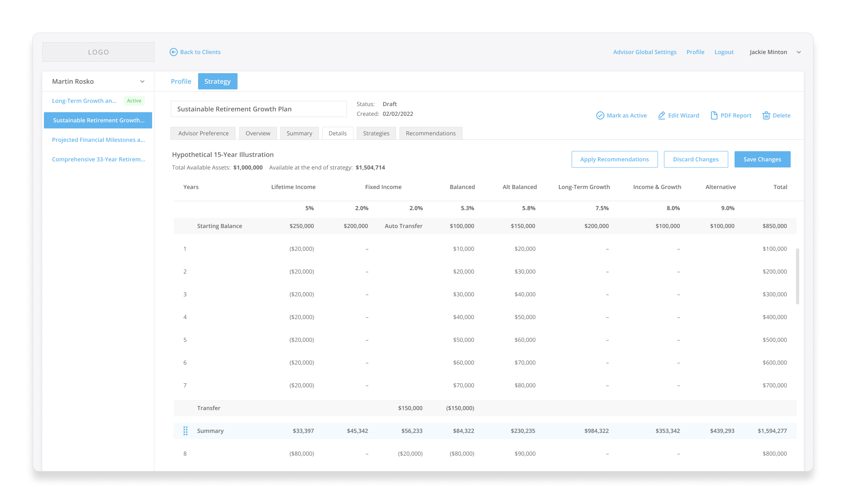Open the Jackie Minton user menu chevron

click(x=799, y=52)
